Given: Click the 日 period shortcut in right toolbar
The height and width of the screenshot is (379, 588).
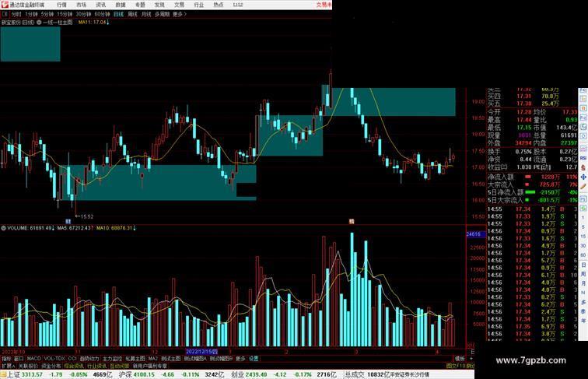Looking at the screenshot, I should point(583,265).
